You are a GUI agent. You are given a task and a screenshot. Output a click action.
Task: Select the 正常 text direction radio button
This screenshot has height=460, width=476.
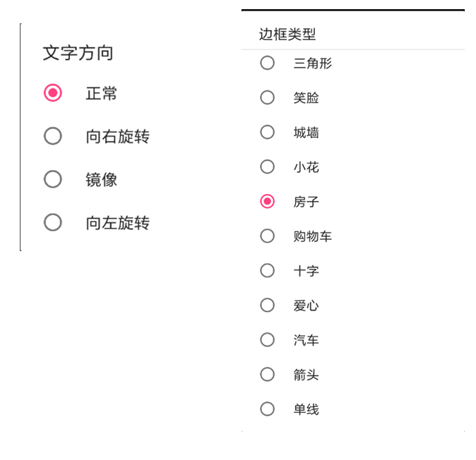click(53, 93)
